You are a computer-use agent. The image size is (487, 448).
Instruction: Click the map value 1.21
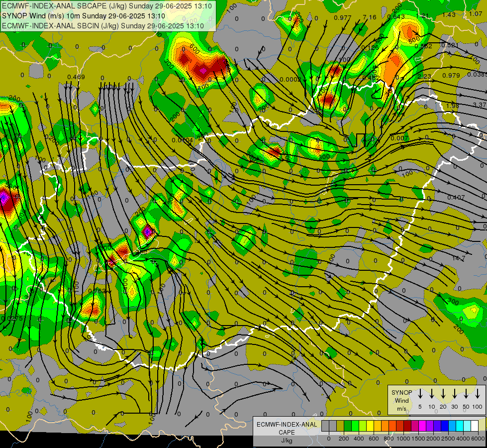[422, 15]
